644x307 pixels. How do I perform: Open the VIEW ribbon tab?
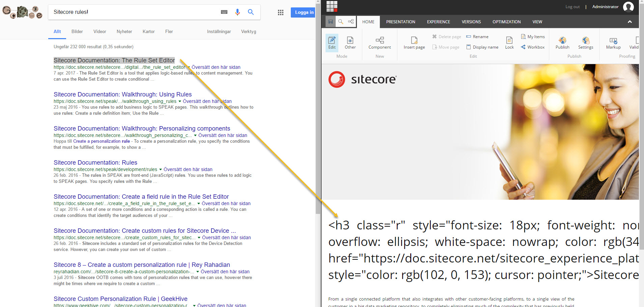[x=537, y=22]
